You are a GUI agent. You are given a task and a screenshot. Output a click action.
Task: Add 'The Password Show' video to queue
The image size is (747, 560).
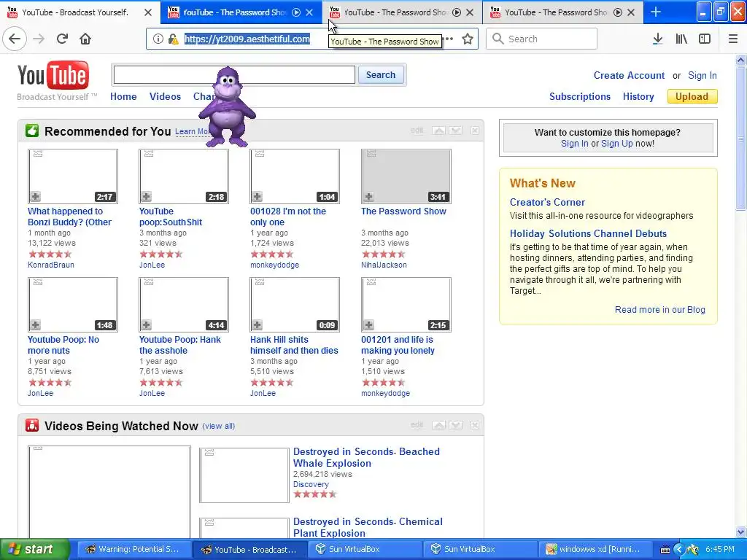click(368, 197)
